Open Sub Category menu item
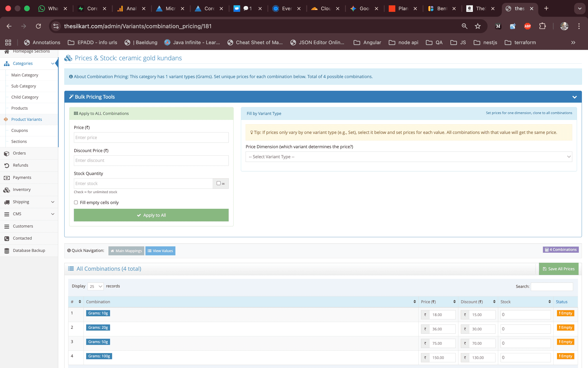This screenshot has width=588, height=368. 24,86
